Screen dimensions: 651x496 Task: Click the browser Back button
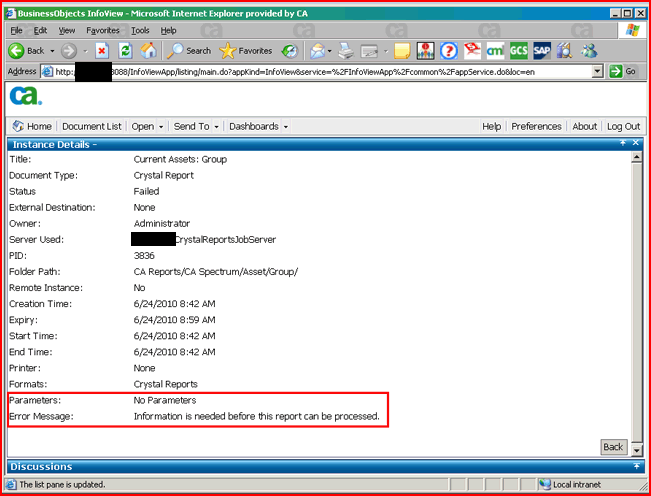26,50
